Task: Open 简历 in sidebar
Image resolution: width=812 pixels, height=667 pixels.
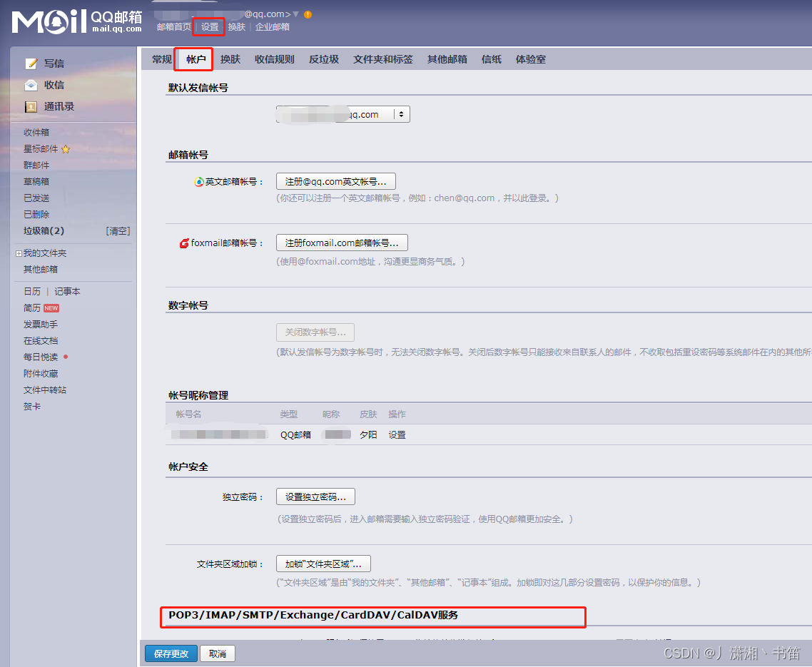Action: 32,308
